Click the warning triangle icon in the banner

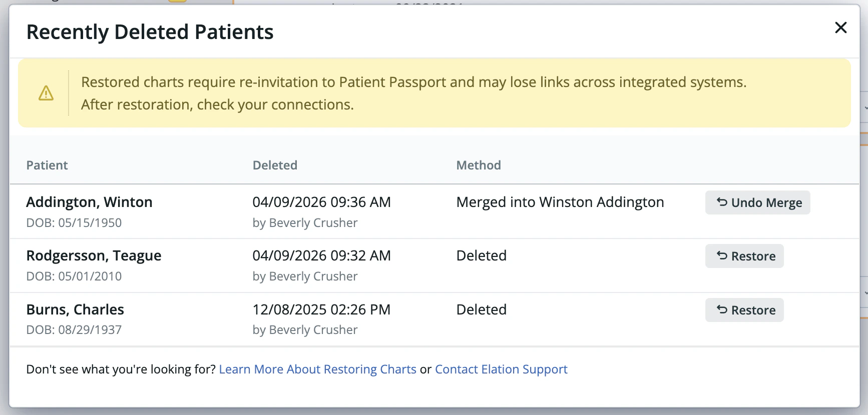46,93
